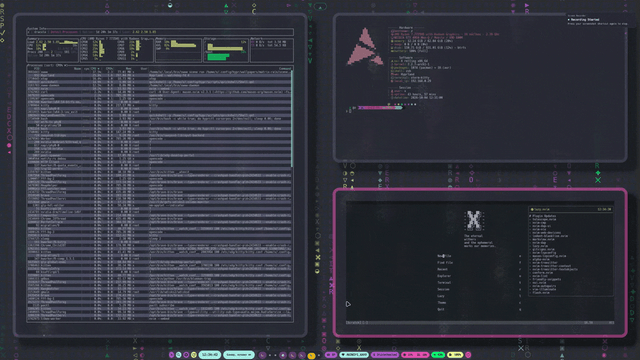The image size is (640, 360).
Task: Click mason-lspconfig.nvim in plugin list
Action: (x=549, y=256)
